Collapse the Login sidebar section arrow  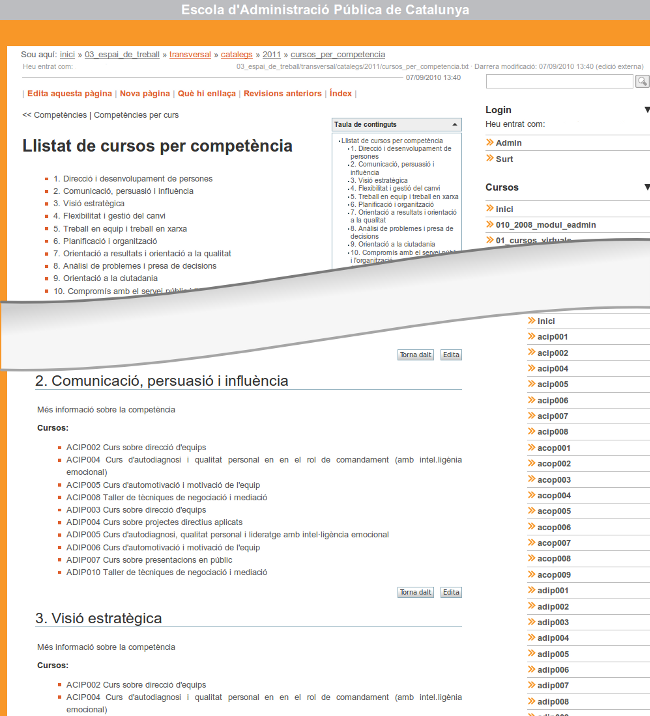[x=646, y=110]
